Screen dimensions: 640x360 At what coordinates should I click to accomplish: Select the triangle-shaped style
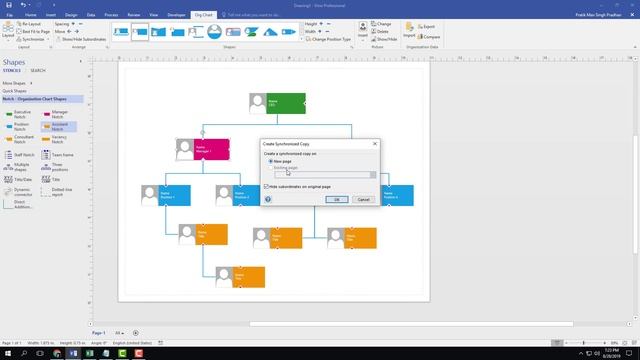pos(270,31)
